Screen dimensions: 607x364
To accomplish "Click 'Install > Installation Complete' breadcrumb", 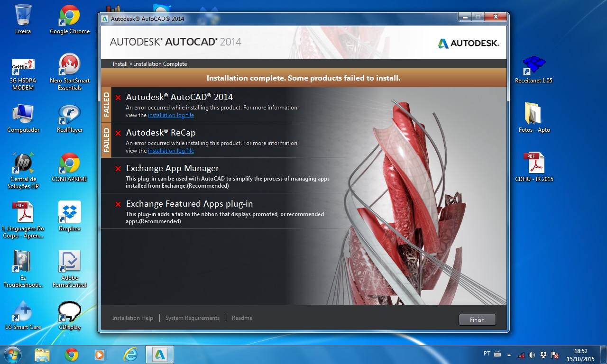I will pos(150,64).
